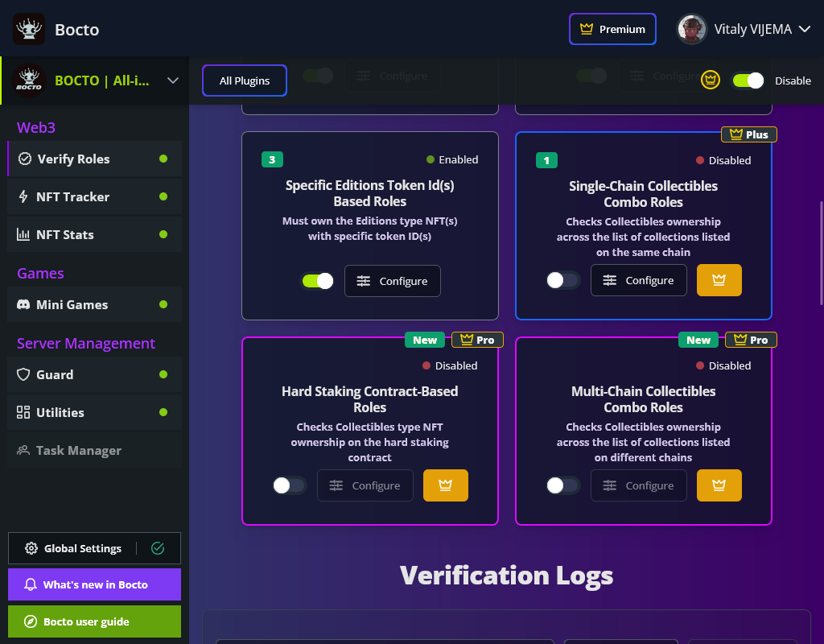
Task: Open What's new in Bocto
Action: [x=95, y=584]
